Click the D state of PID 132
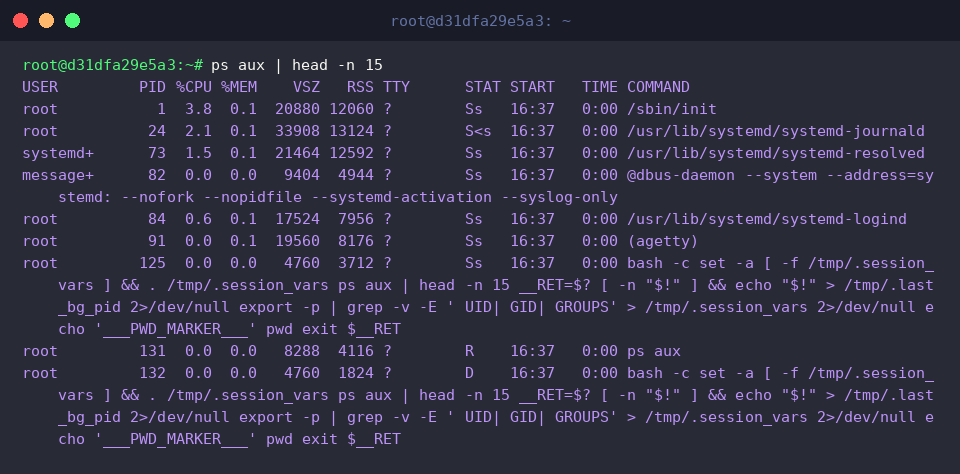 pos(469,374)
